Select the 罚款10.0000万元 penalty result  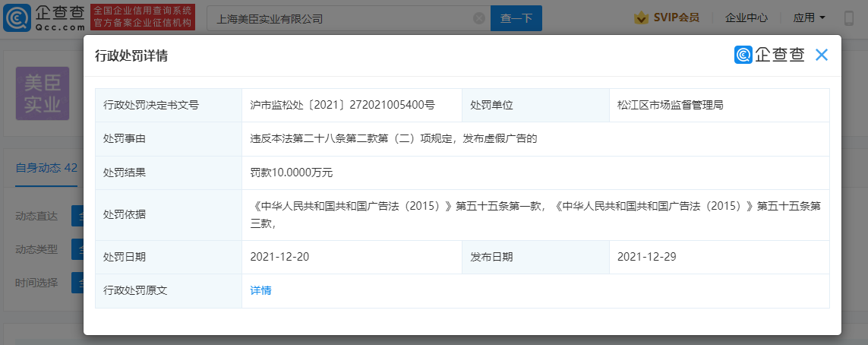291,172
